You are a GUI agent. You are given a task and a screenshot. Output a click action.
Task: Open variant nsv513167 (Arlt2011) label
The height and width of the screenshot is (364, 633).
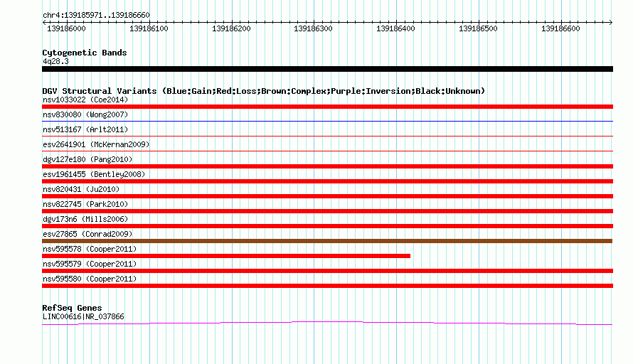(x=85, y=129)
